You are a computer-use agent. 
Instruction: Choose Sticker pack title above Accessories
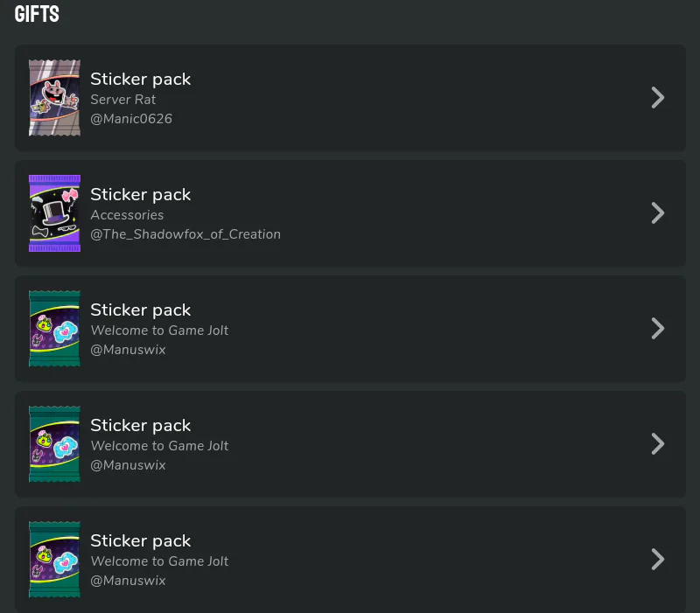(x=141, y=195)
